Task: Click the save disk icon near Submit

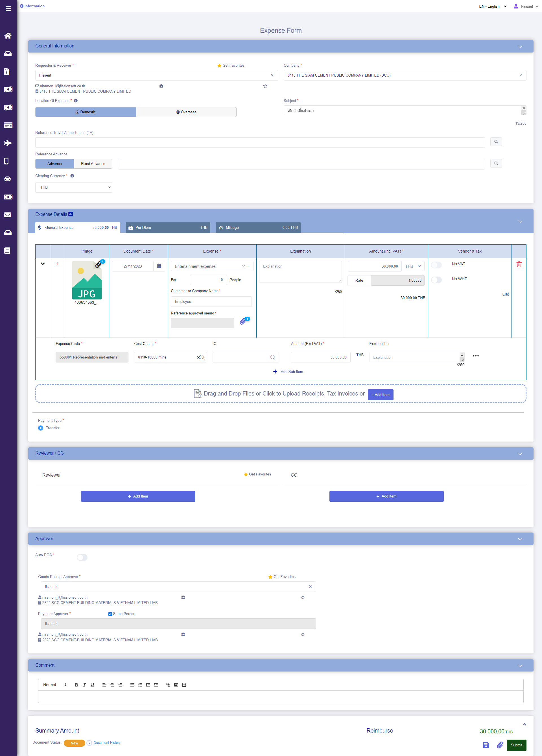Action: click(x=486, y=745)
